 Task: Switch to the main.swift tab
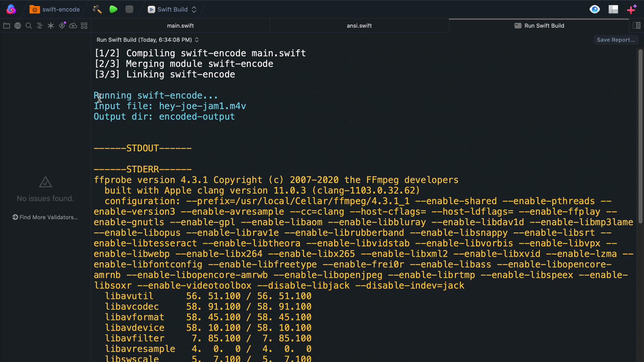(x=180, y=26)
